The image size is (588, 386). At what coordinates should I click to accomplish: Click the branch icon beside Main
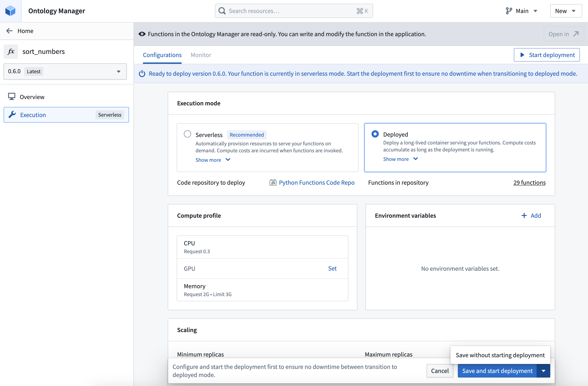508,11
